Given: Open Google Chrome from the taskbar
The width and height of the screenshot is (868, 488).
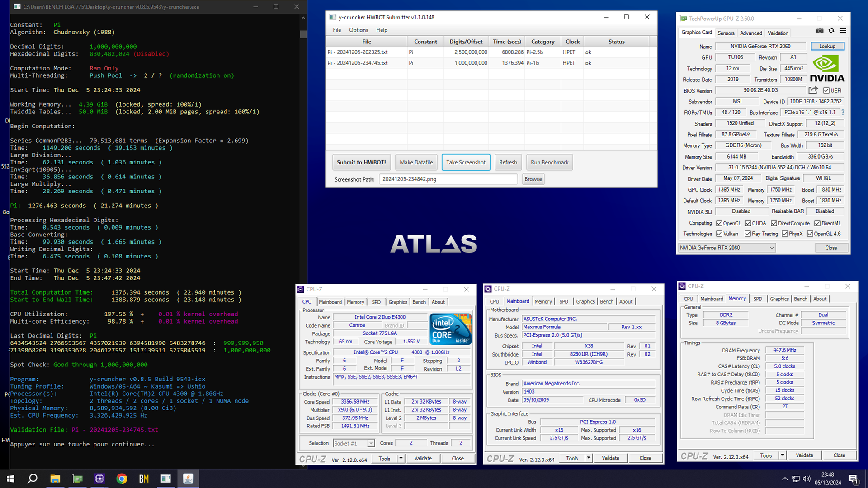Looking at the screenshot, I should pyautogui.click(x=122, y=479).
